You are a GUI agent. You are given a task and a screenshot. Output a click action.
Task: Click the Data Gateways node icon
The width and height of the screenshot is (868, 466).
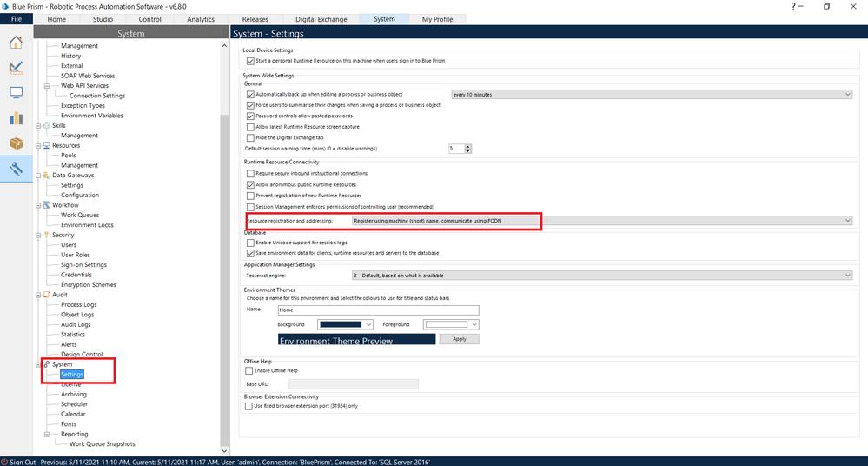[x=47, y=175]
